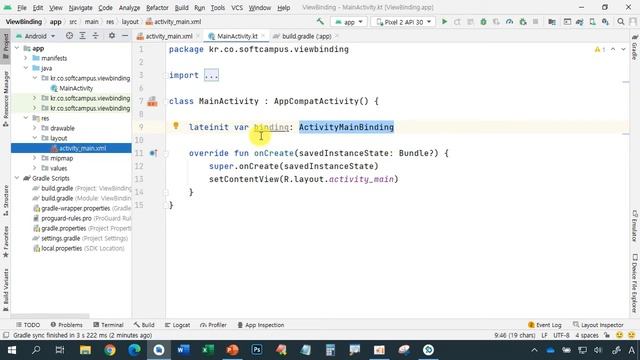Click the Debug app bug icon
This screenshot has width=640, height=360.
(483, 22)
